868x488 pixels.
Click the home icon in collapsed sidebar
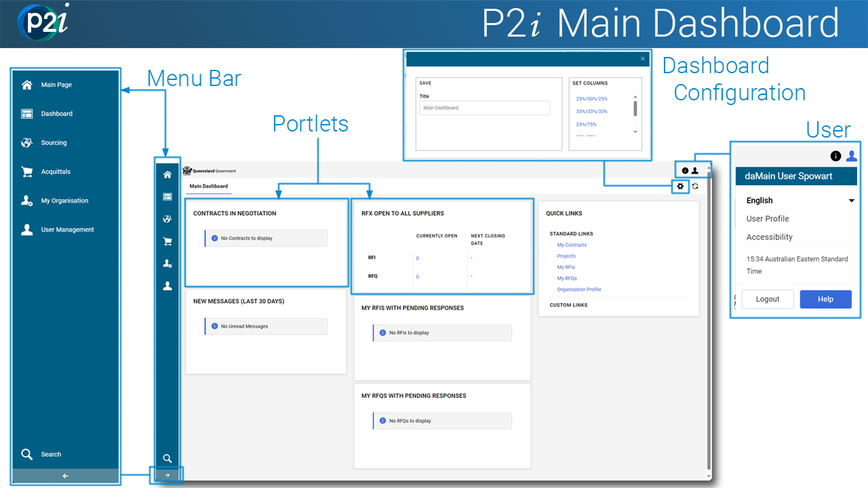(x=167, y=175)
